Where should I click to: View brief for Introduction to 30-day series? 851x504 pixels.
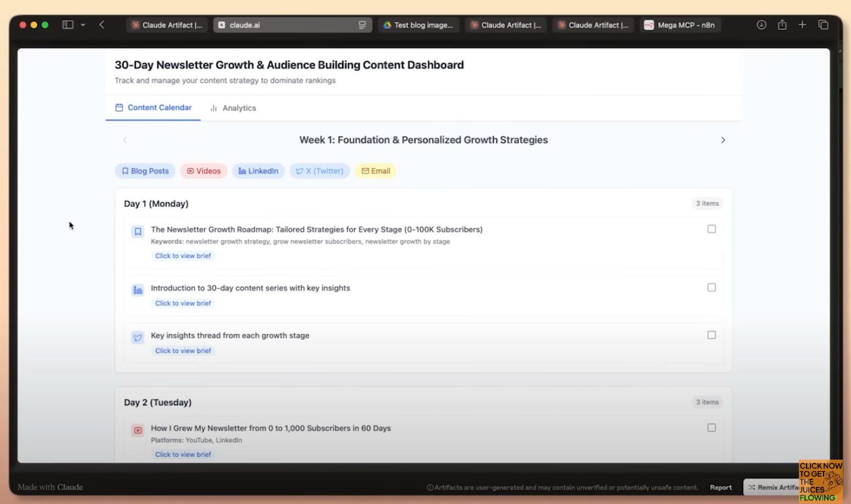point(183,303)
